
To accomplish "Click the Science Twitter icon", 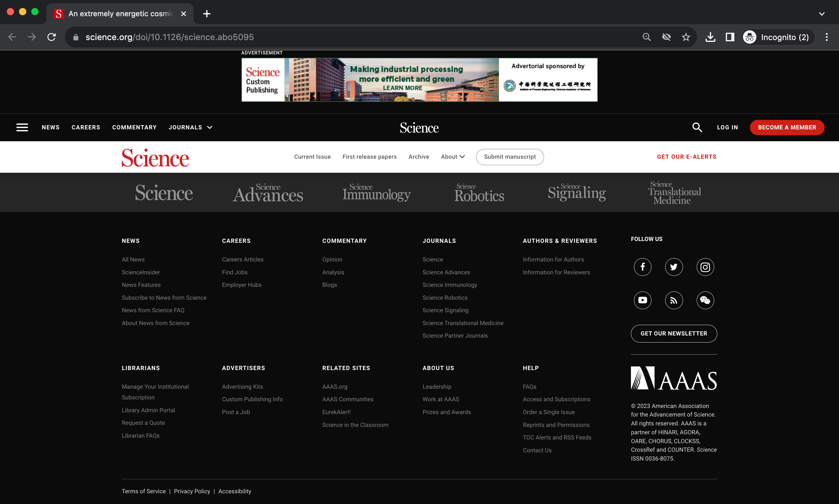I will [673, 267].
